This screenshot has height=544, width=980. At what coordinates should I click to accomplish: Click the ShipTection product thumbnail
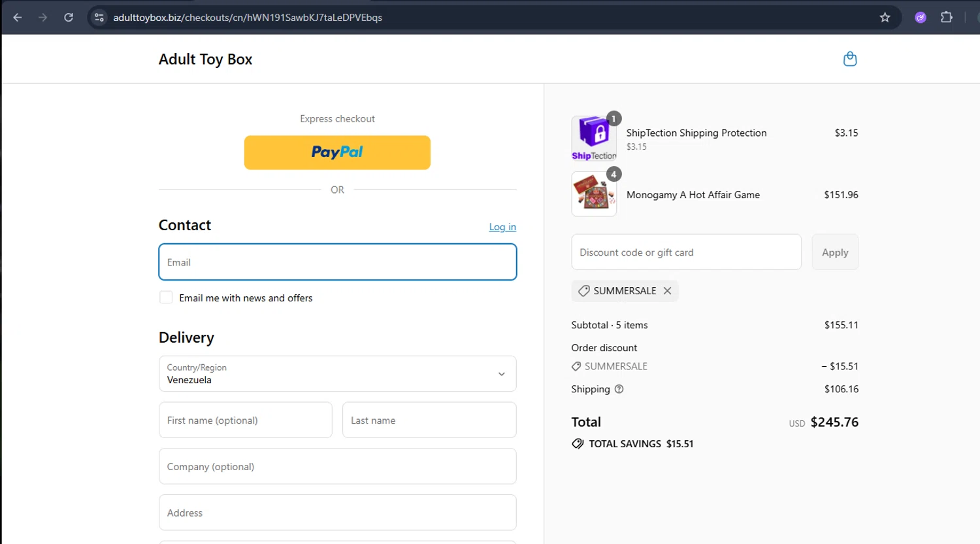point(594,138)
